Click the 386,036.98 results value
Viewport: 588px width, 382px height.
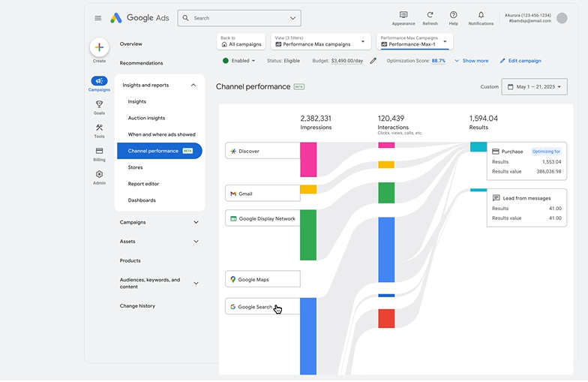549,171
